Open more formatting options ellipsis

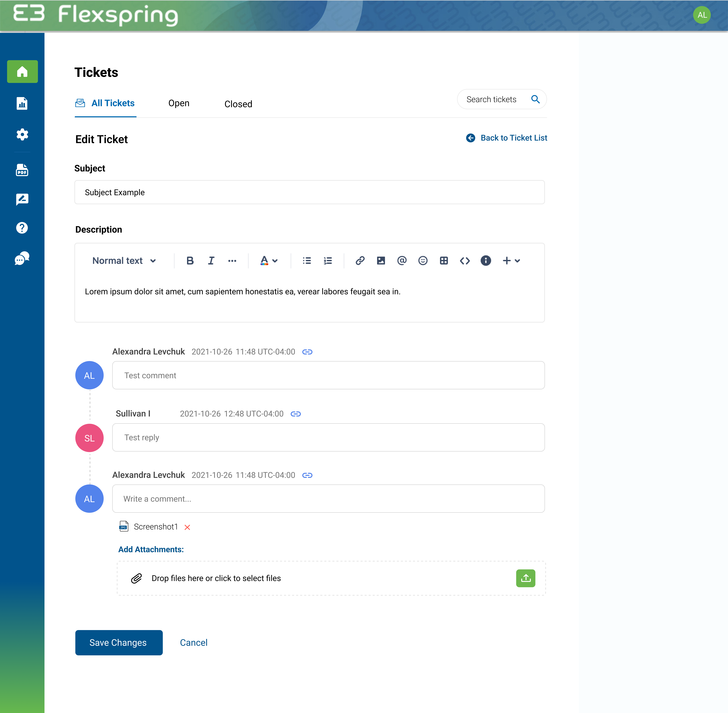(x=232, y=261)
